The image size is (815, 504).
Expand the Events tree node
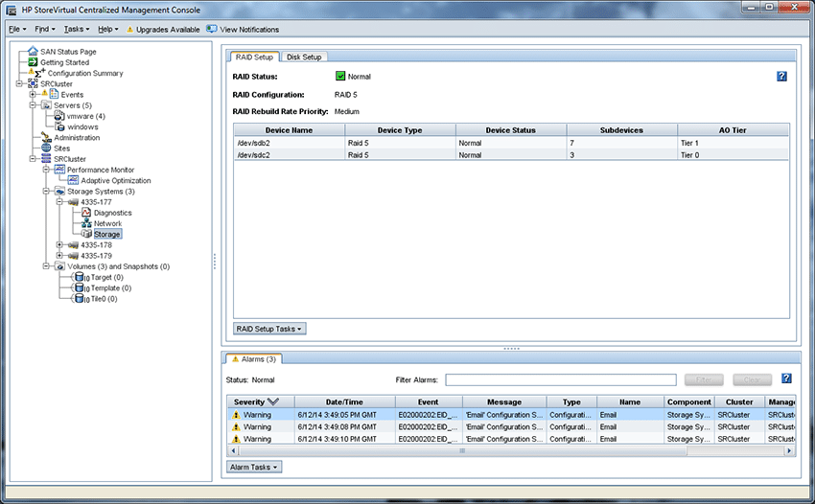click(33, 95)
